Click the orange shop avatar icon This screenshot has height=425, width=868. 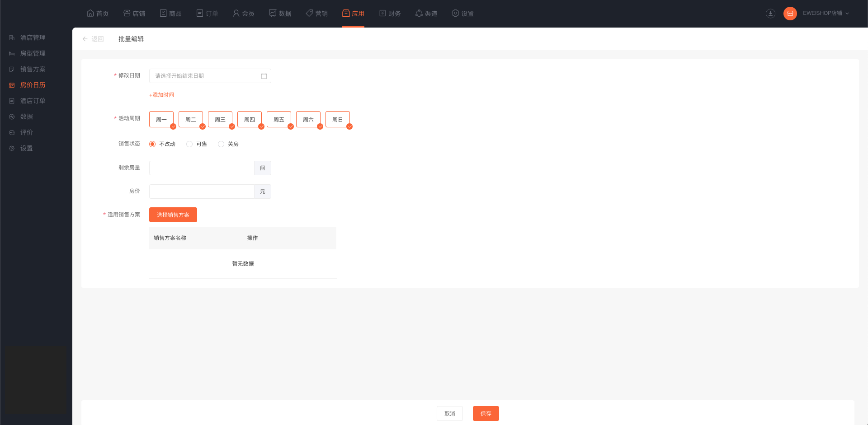(x=790, y=14)
